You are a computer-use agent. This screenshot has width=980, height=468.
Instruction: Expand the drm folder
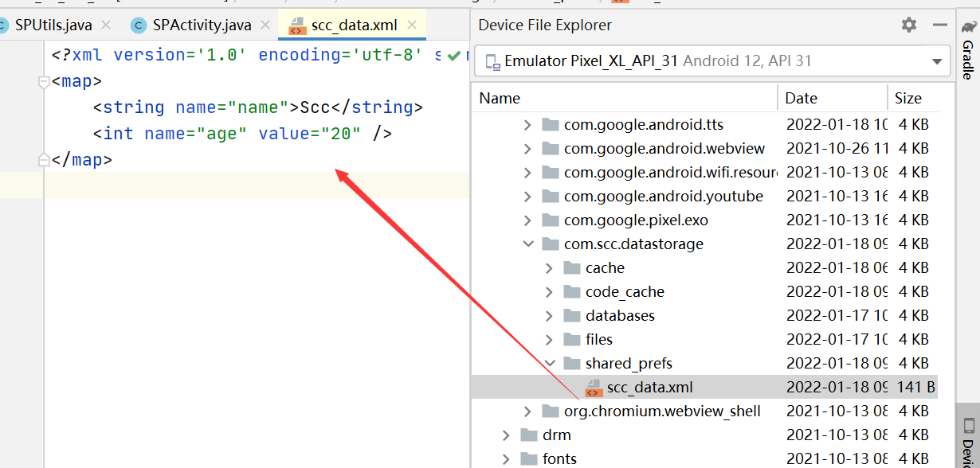(506, 435)
